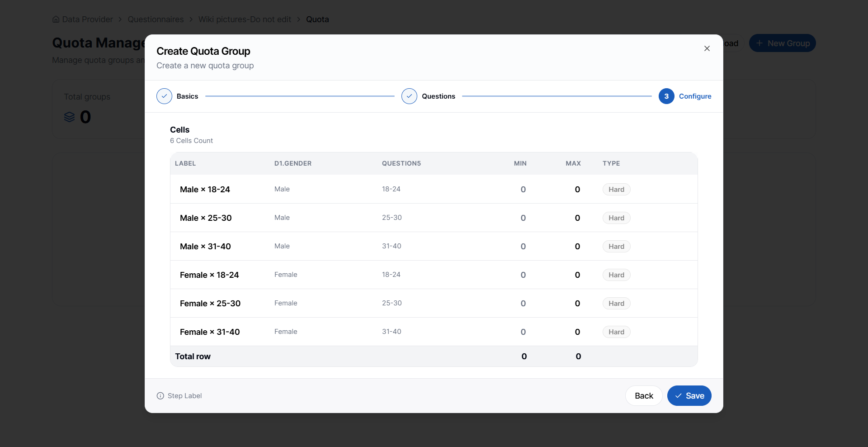Click the Step Label info icon
Screen dimensions: 868x447
click(x=160, y=396)
